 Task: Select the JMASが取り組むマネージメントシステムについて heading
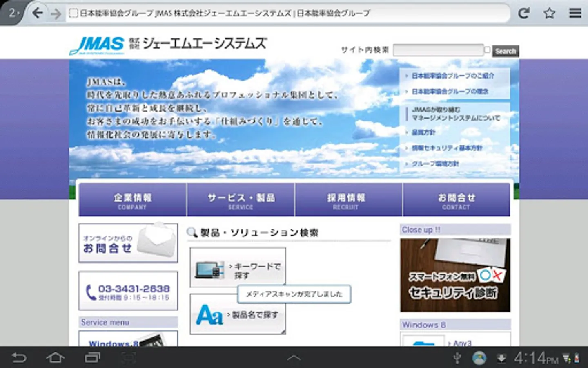(x=456, y=114)
